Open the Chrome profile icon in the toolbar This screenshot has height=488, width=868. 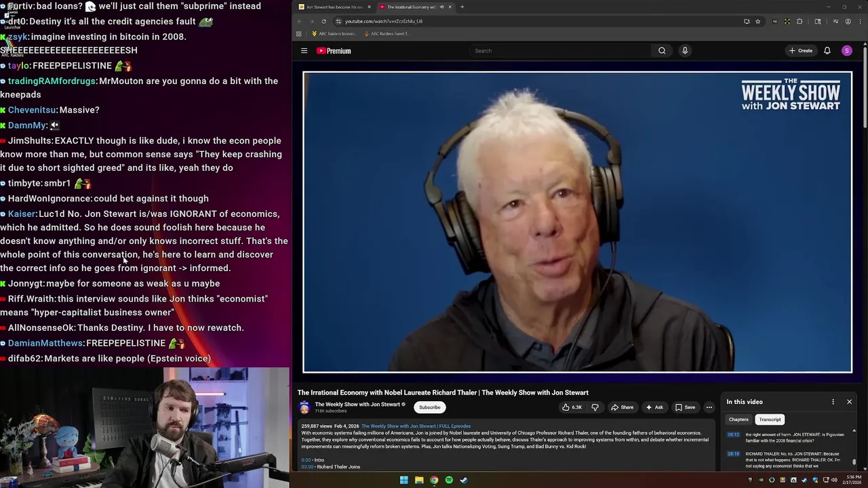pyautogui.click(x=848, y=21)
